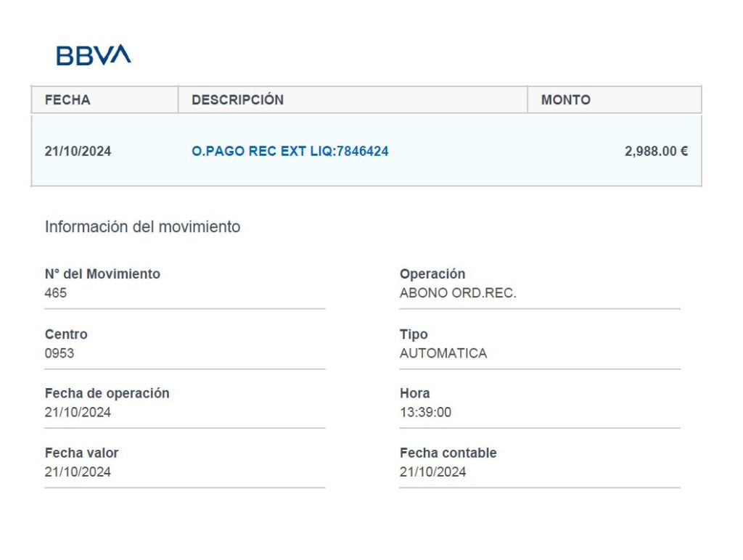This screenshot has height=560, width=743.
Task: Click the DESCRIPCIÓN column header
Action: 237,100
